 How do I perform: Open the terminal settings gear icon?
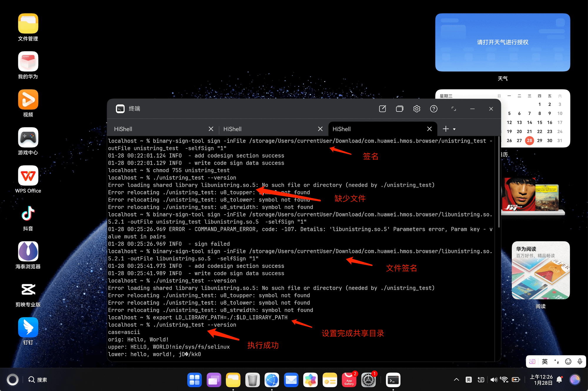417,109
